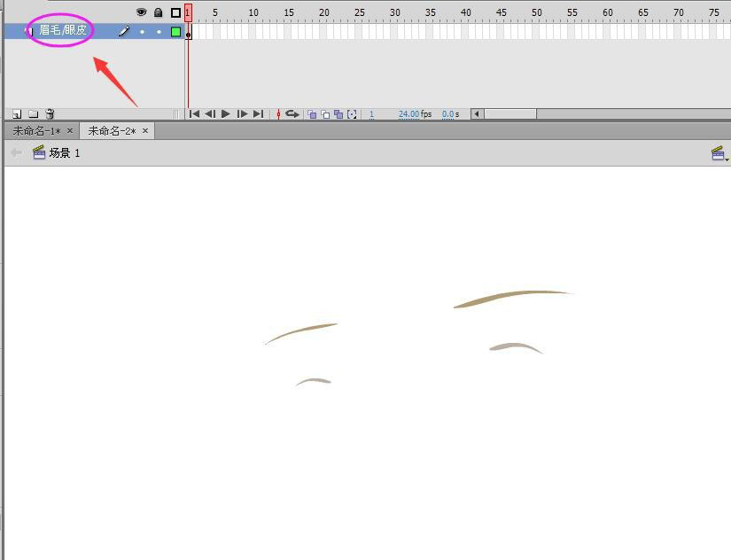
Task: Click the Center Frame marker icon
Action: pos(278,114)
